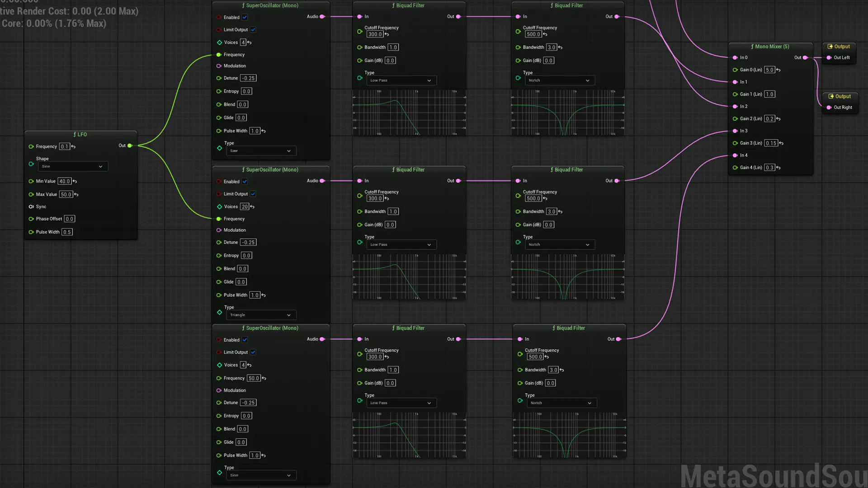This screenshot has width=868, height=488.
Task: Click the LFO Min Value field
Action: coord(64,182)
